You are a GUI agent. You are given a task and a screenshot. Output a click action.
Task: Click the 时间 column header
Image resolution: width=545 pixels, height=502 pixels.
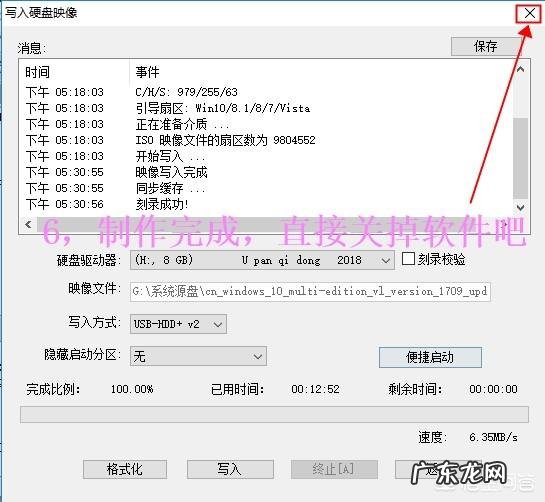tap(37, 72)
